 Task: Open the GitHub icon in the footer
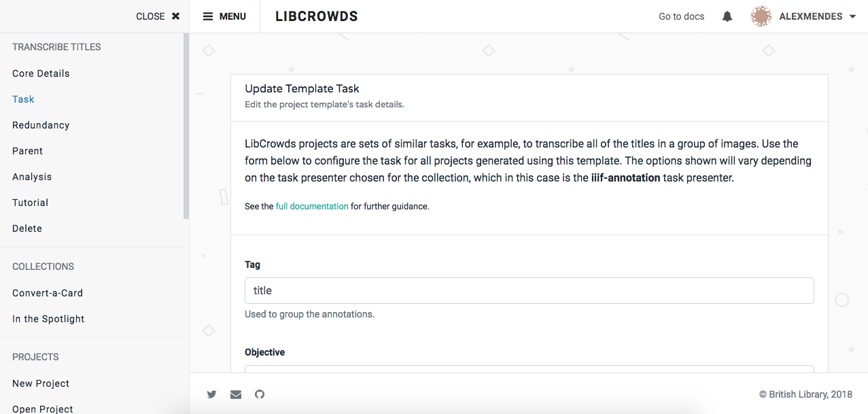[259, 394]
